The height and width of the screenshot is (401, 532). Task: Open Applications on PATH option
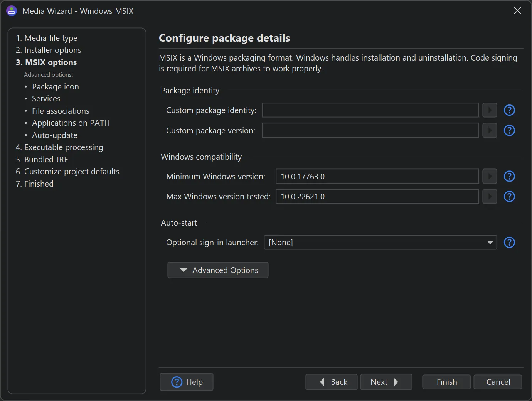71,123
